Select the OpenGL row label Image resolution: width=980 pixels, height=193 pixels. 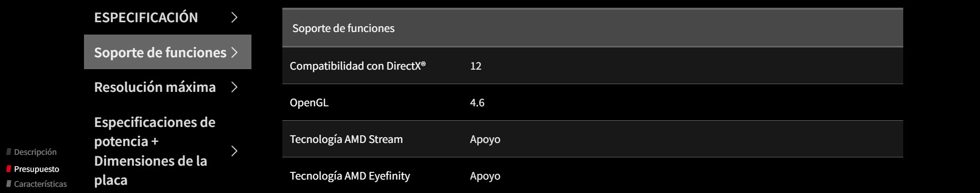point(309,102)
